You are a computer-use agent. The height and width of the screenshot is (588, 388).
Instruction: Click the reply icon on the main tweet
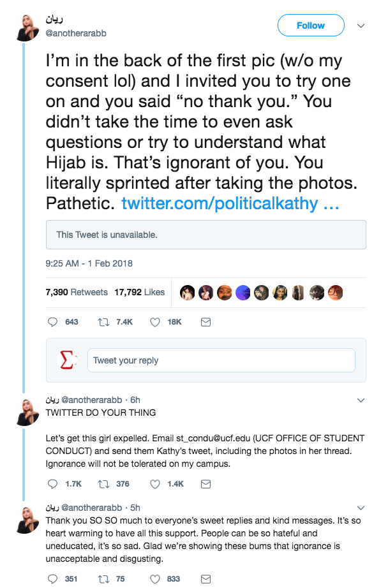(54, 323)
